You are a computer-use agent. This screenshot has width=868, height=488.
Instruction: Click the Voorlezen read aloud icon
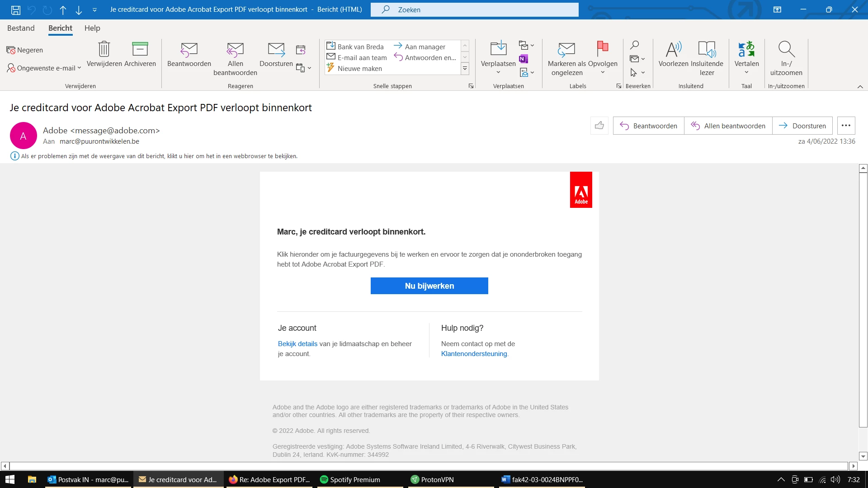673,49
